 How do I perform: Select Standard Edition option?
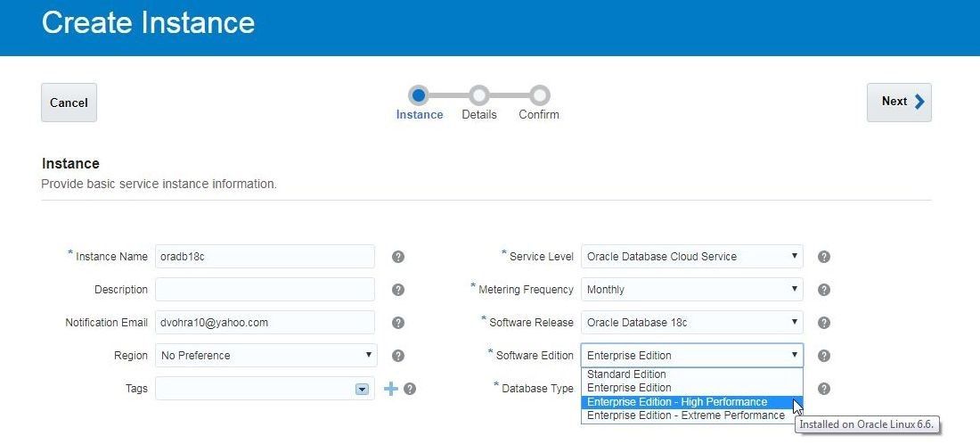[x=692, y=374]
